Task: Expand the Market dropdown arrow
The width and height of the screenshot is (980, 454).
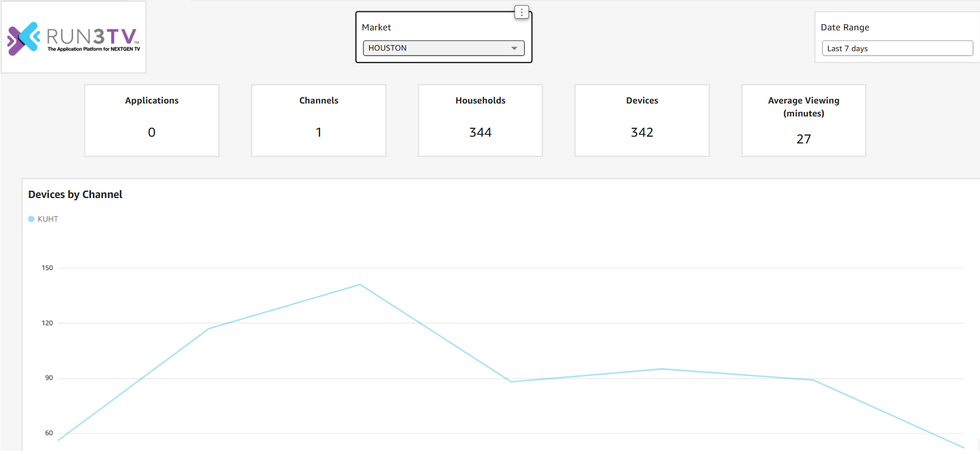Action: (514, 48)
